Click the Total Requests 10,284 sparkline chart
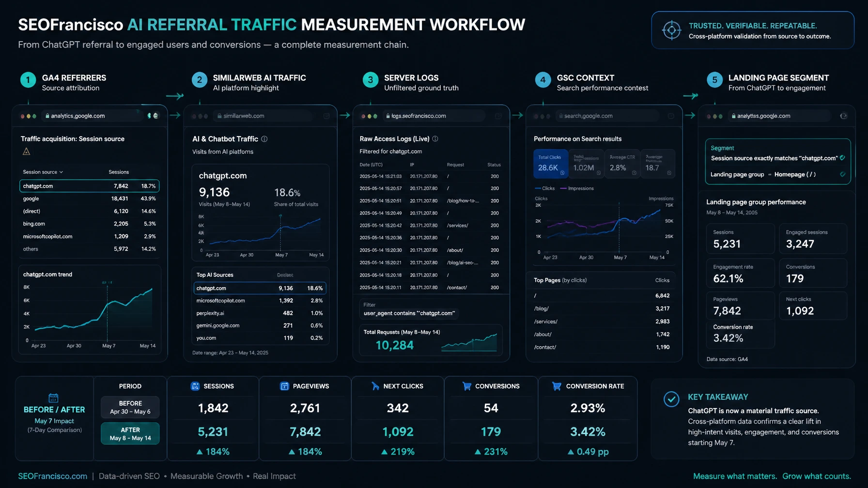 coord(469,342)
